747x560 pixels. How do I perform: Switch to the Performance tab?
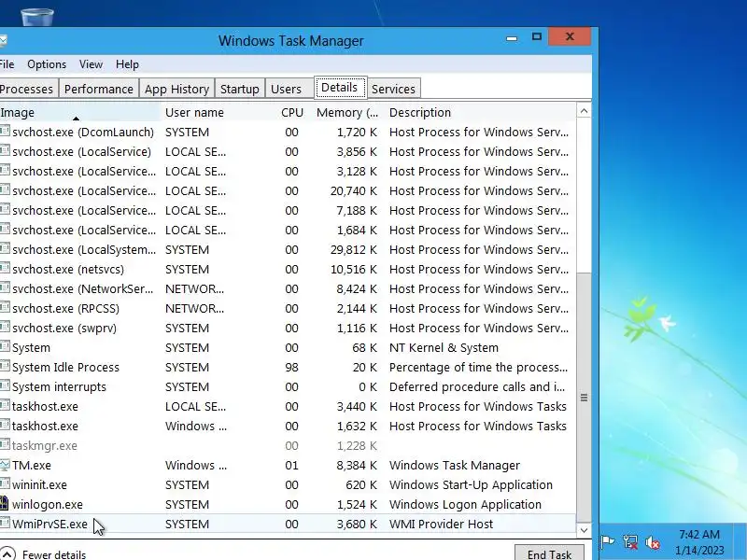tap(99, 89)
